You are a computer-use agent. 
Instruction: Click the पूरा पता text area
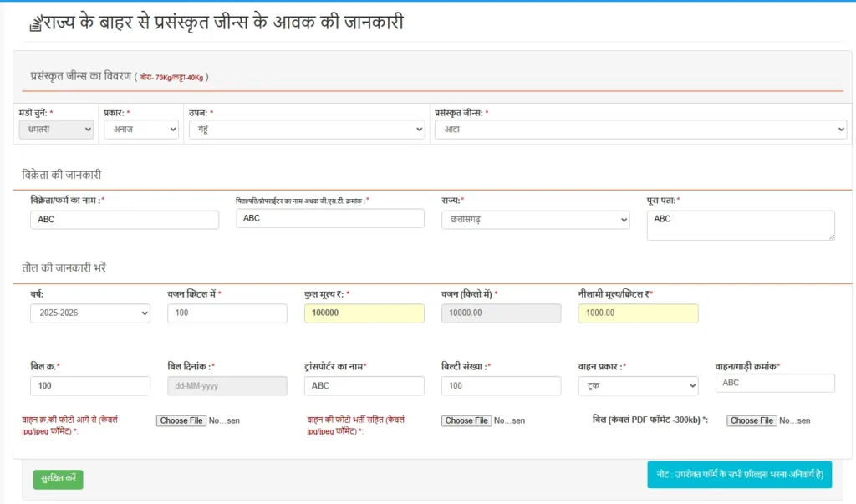tap(741, 225)
